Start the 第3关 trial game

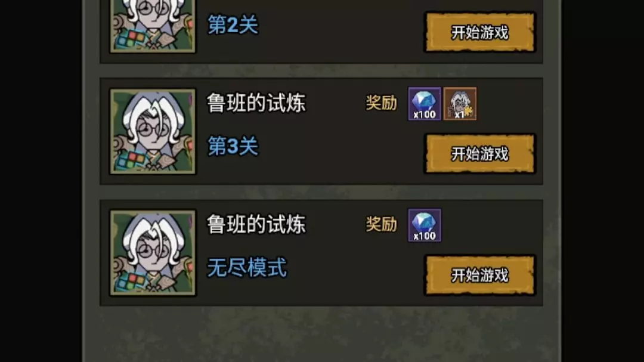click(479, 154)
